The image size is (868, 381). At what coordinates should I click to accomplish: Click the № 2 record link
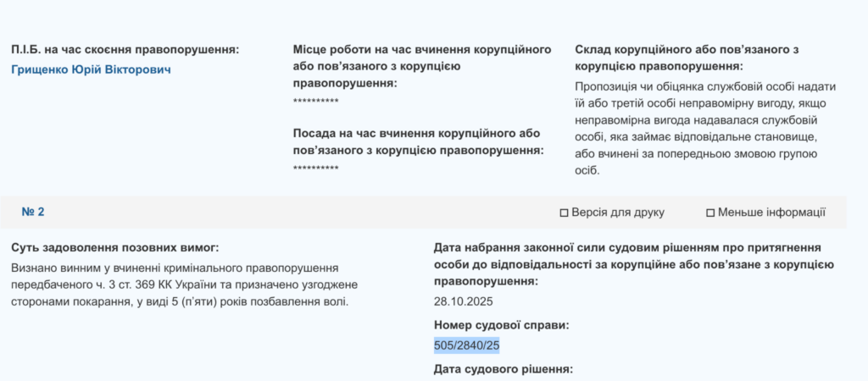coord(33,213)
